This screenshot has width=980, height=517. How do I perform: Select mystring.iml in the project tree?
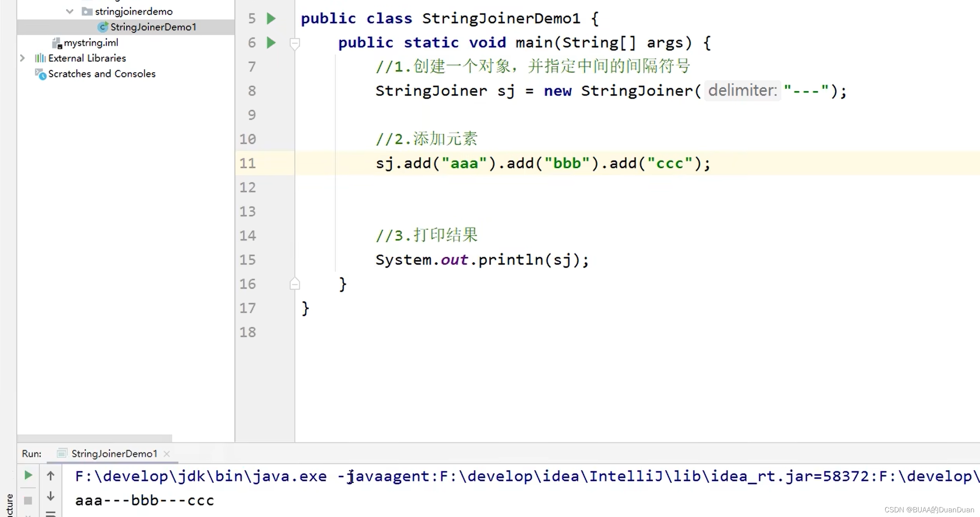tap(91, 42)
